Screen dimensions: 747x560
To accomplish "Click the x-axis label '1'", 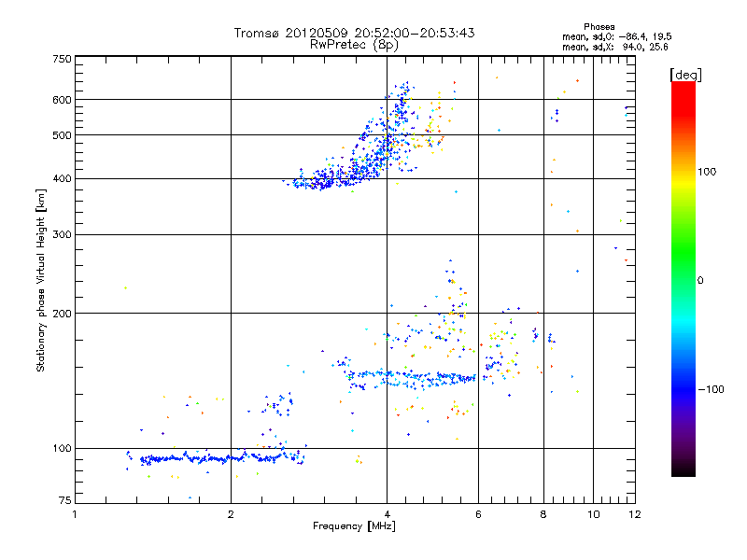I will point(75,514).
